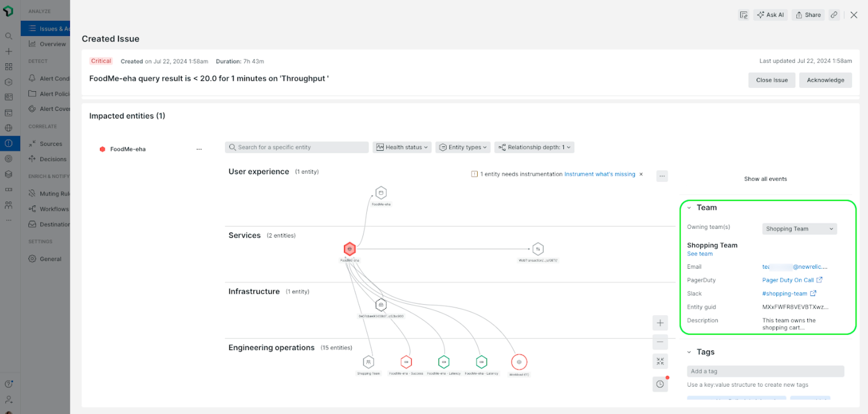The image size is (868, 414).
Task: Open the Owning team Shopping Team dropdown
Action: [799, 229]
